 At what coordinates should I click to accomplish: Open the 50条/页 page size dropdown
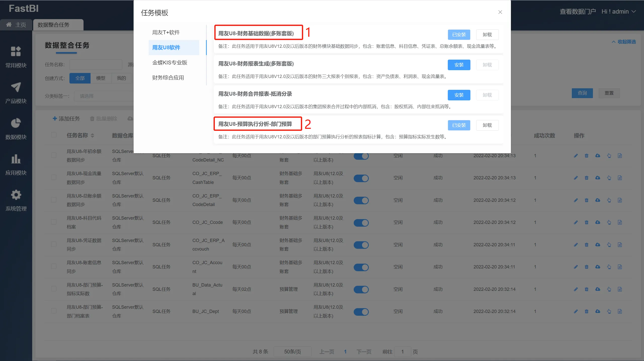(x=292, y=352)
